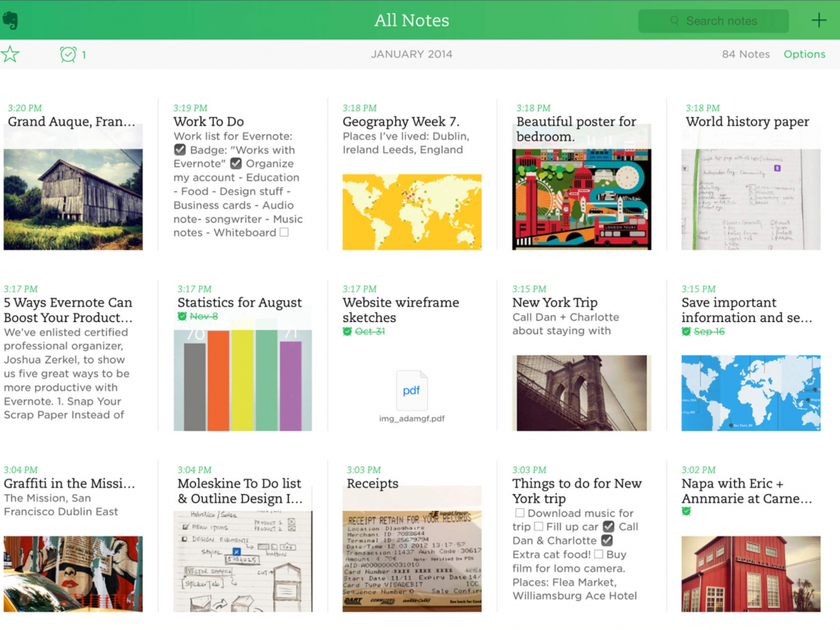The width and height of the screenshot is (840, 630).
Task: Tap the Evernote elephant logo
Action: 10,20
